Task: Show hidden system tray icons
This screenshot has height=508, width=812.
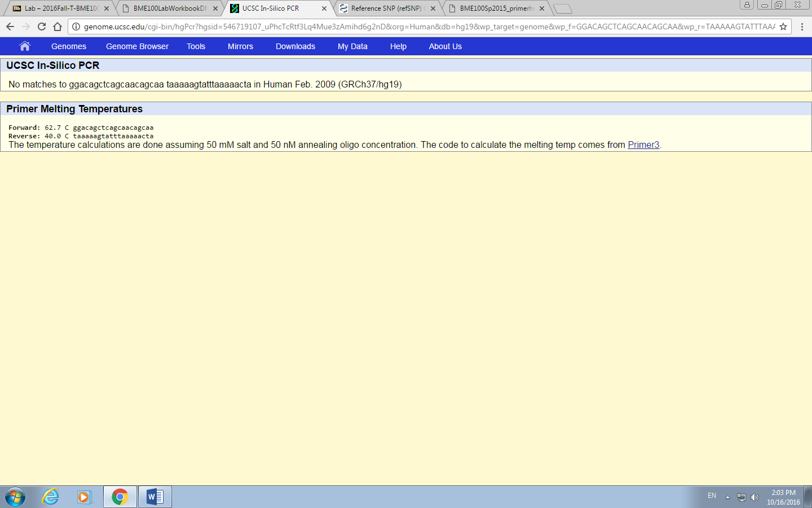Action: [x=727, y=497]
